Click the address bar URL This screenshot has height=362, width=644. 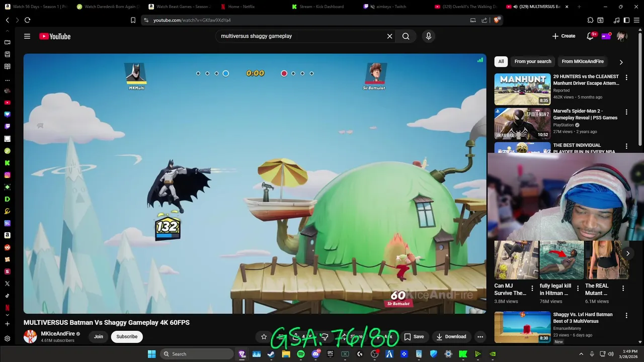click(192, 20)
